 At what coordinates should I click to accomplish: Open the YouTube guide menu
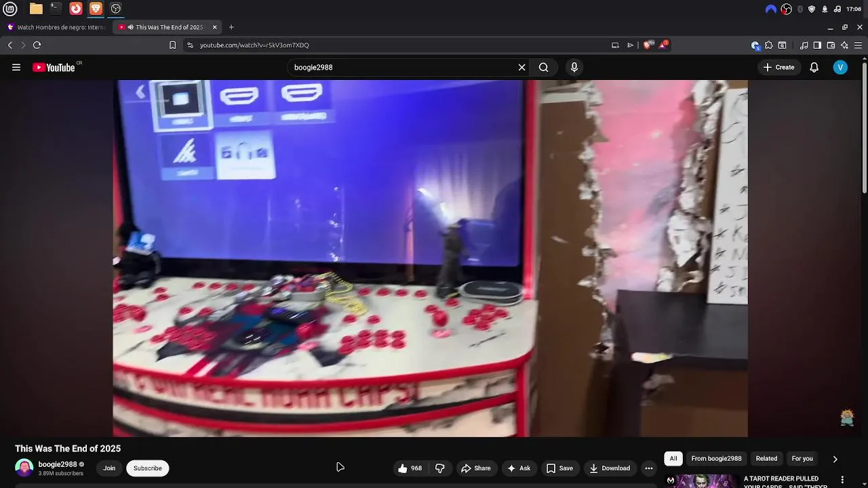point(16,67)
